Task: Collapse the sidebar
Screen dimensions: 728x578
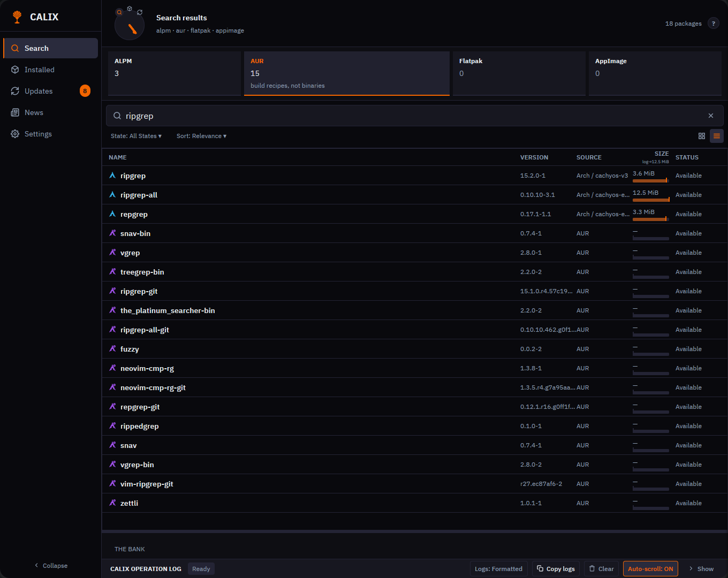Action: 51,566
